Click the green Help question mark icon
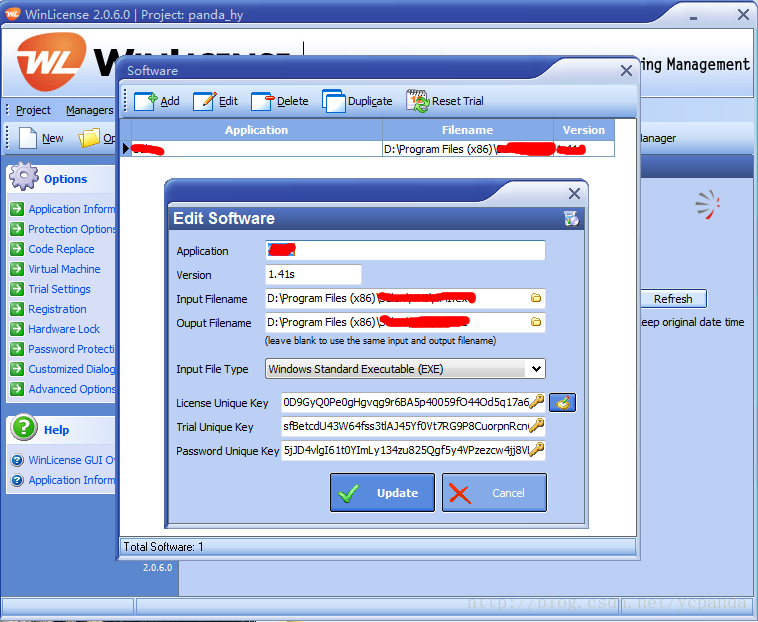The image size is (758, 622). click(x=24, y=428)
